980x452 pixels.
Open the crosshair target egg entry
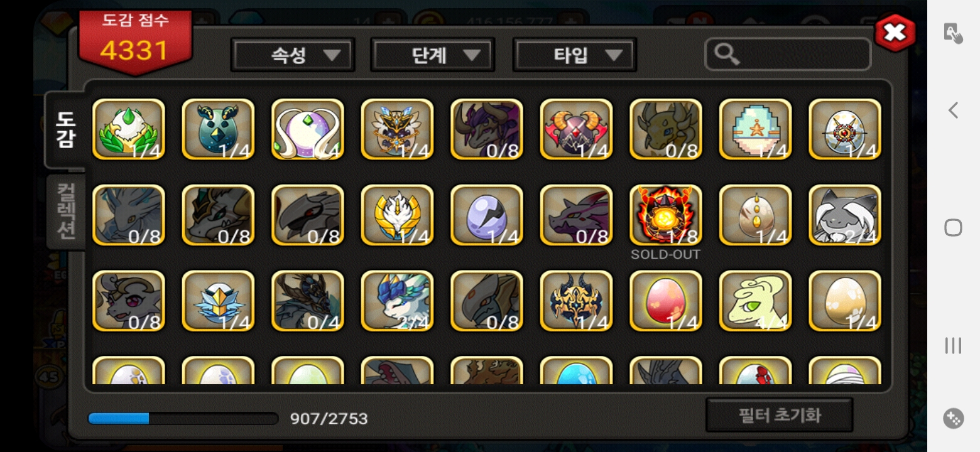tap(845, 129)
